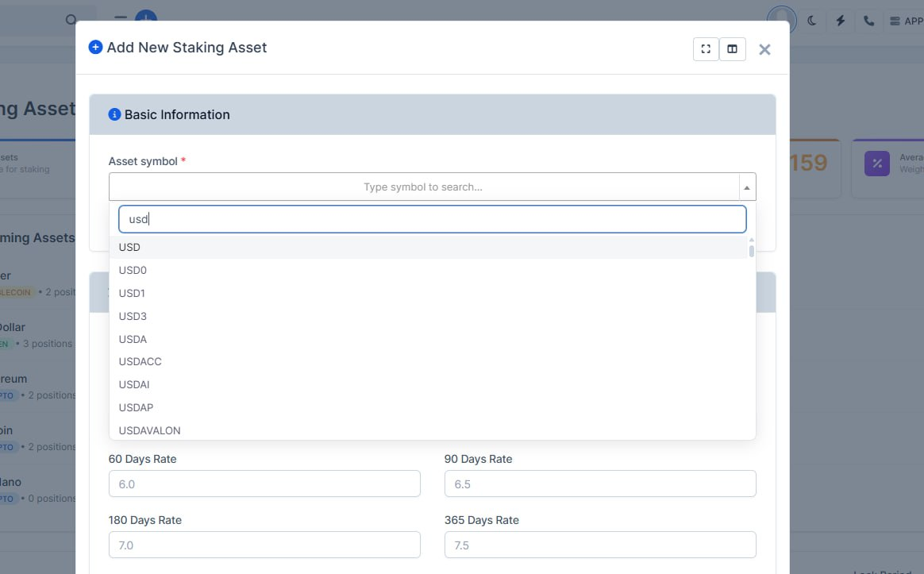Open the lightning bolt quick actions

click(841, 21)
